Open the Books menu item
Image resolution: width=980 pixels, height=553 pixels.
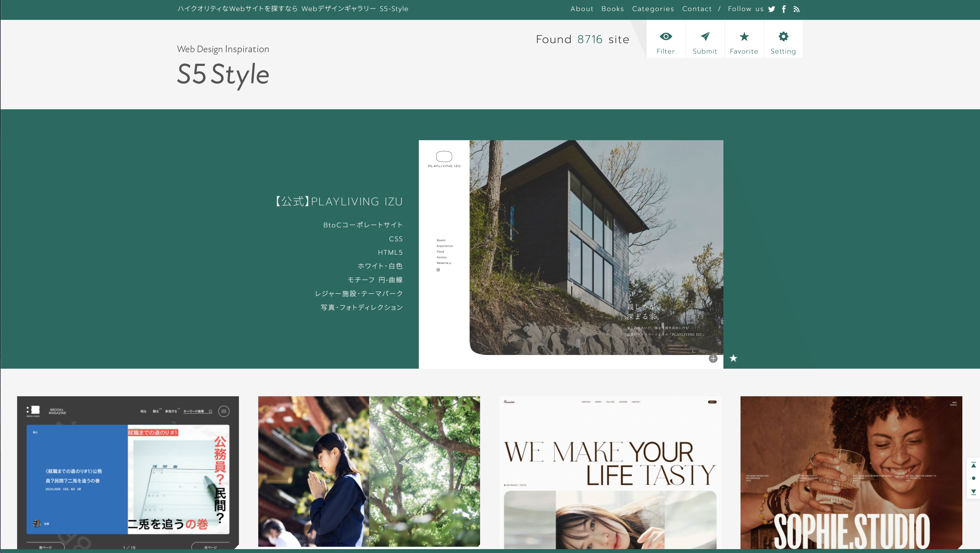pos(612,9)
